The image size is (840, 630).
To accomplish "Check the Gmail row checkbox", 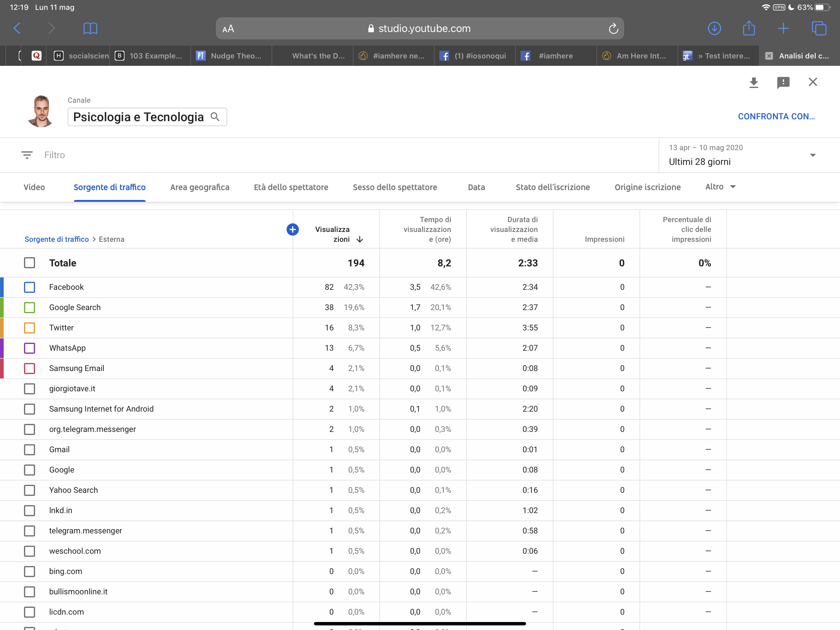I will [x=29, y=449].
